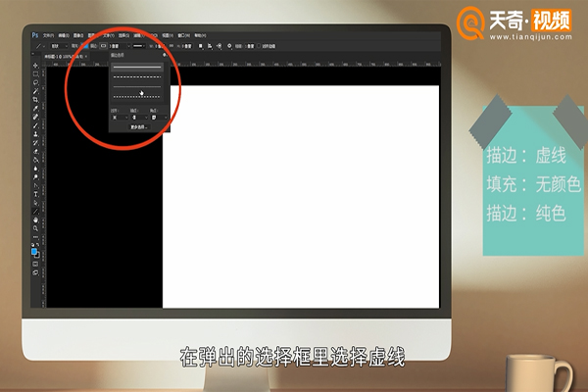The image size is (588, 392).
Task: Click the More Options button
Action: click(138, 127)
